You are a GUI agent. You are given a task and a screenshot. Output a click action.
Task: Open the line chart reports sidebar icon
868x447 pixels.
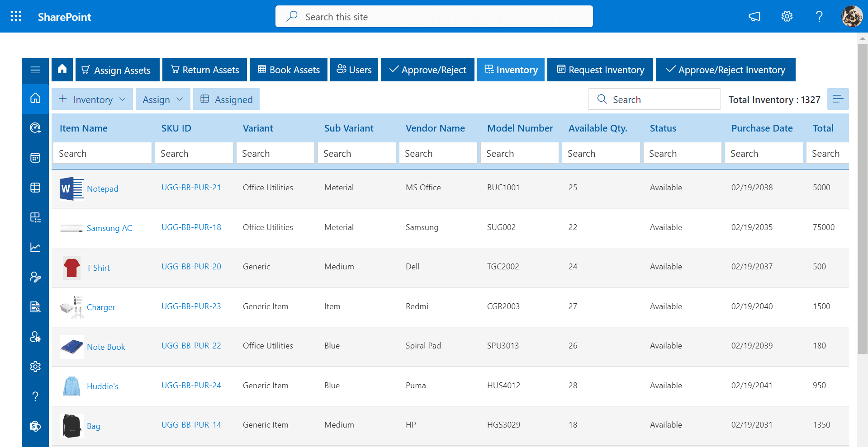coord(35,247)
